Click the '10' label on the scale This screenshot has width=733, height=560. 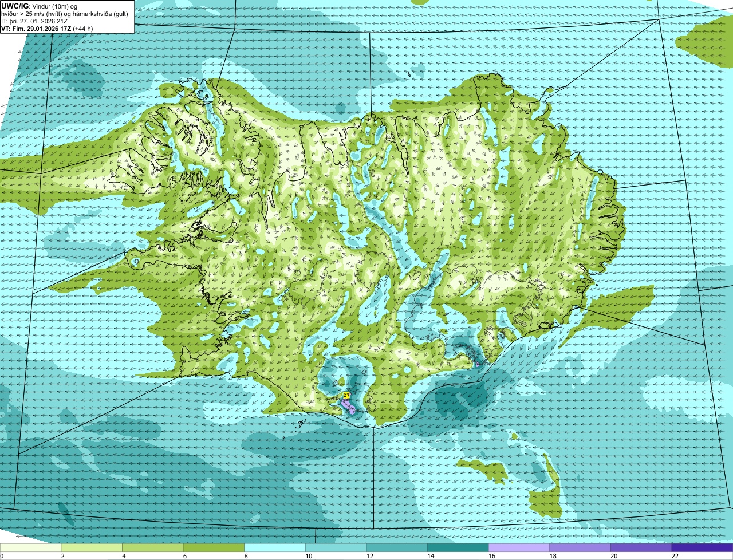pyautogui.click(x=309, y=556)
